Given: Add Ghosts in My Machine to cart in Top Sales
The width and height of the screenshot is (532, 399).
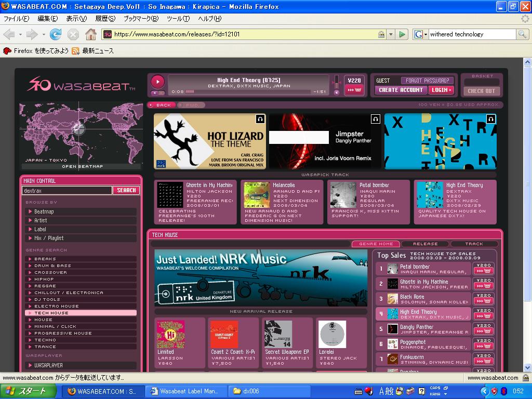Looking at the screenshot, I should point(484,286).
